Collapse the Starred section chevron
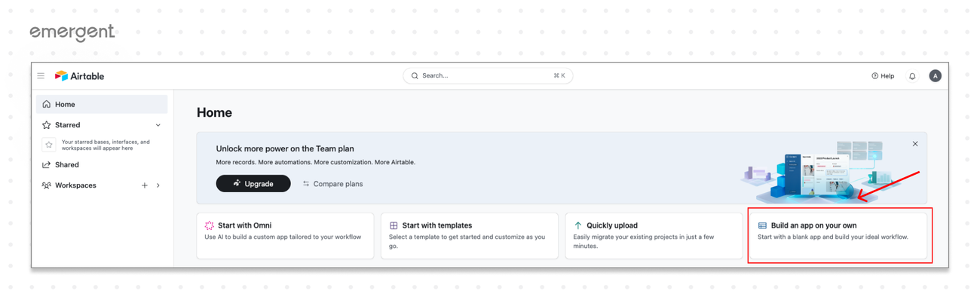980x306 pixels. click(158, 125)
